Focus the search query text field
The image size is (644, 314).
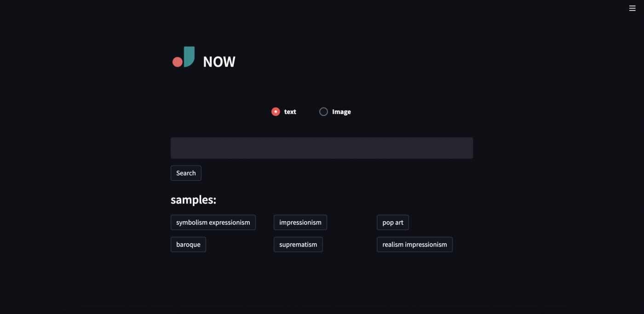coord(322,148)
